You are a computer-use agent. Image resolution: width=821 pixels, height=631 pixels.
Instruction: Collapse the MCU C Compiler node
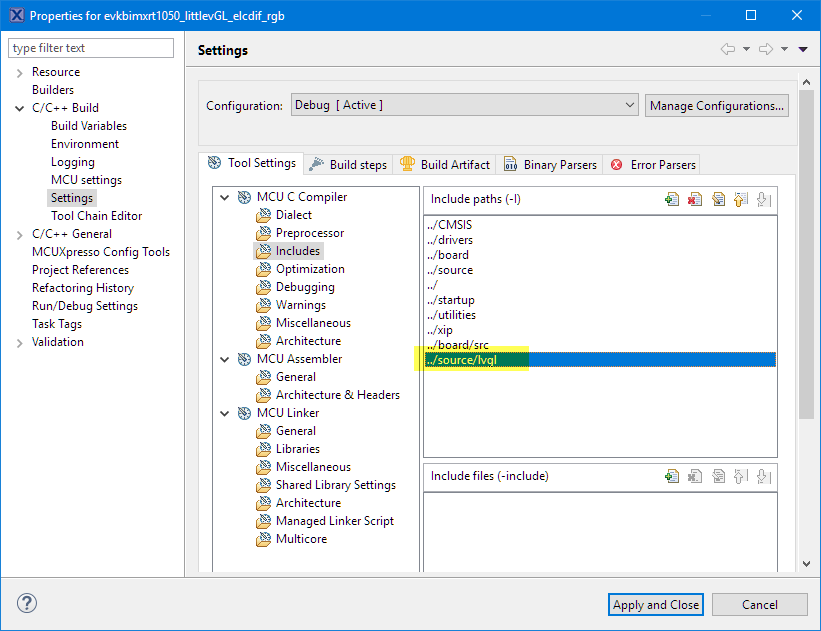tap(225, 197)
